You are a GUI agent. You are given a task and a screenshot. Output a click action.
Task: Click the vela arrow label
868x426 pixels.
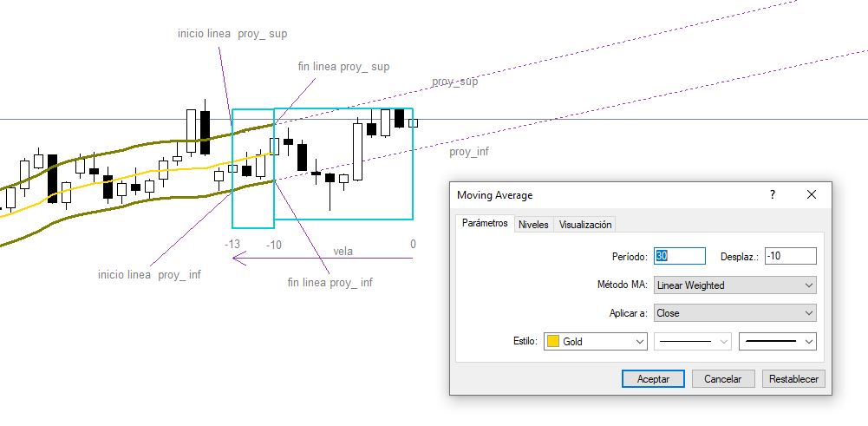pos(343,251)
